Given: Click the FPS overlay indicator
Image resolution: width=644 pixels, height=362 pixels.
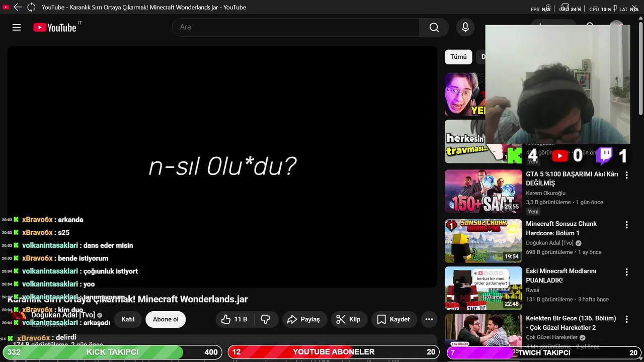Looking at the screenshot, I should (x=541, y=9).
